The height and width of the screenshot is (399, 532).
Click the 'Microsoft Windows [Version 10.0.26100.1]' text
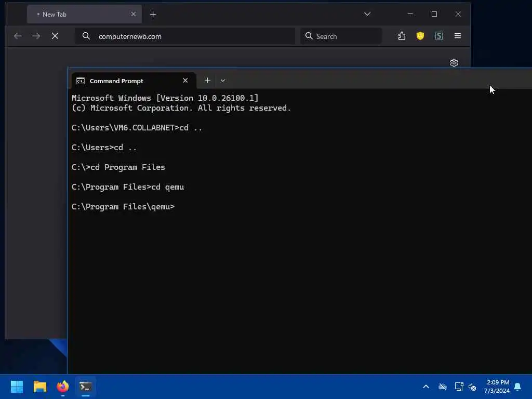tap(165, 98)
